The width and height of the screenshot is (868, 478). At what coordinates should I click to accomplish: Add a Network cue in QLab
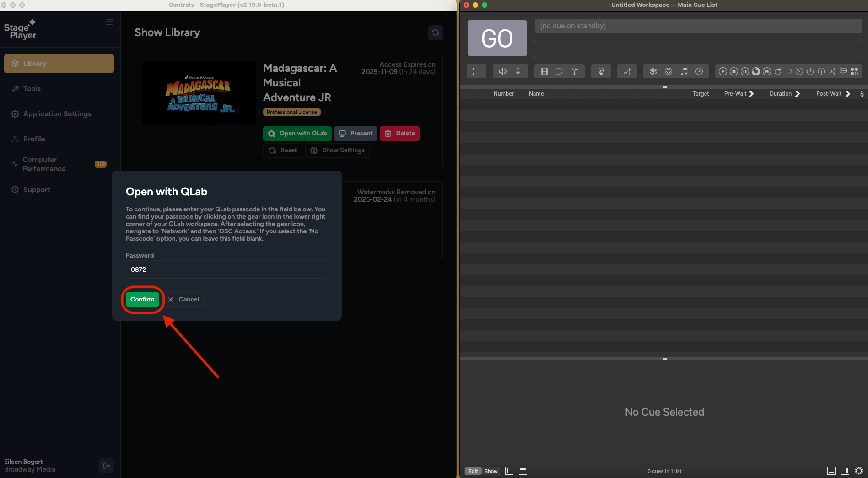pyautogui.click(x=653, y=71)
